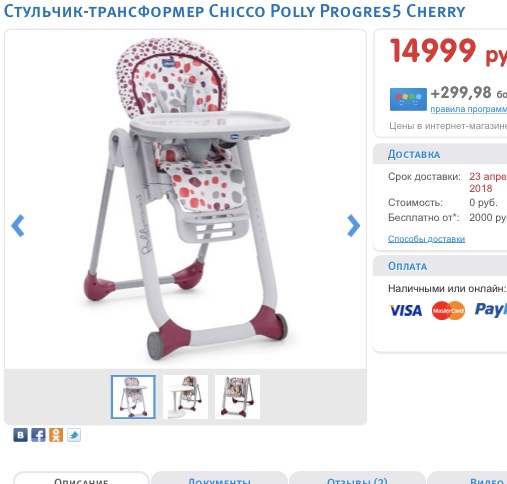507x484 pixels.
Task: Share via Odnoklassniki icon
Action: pyautogui.click(x=56, y=435)
